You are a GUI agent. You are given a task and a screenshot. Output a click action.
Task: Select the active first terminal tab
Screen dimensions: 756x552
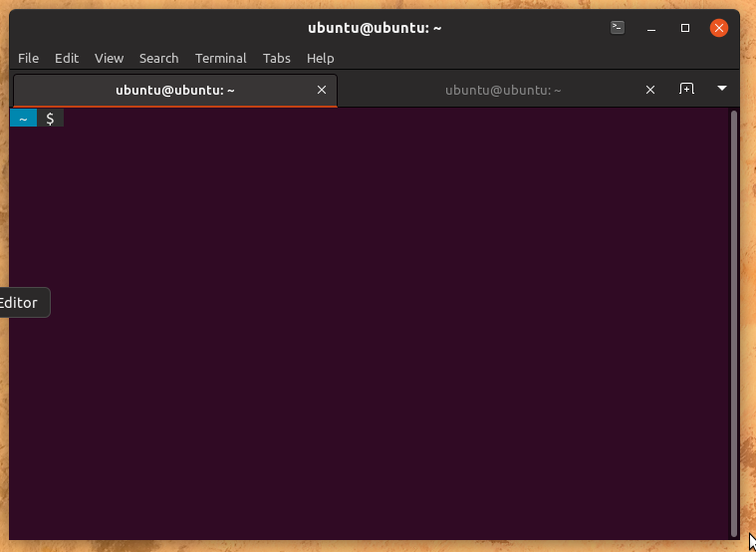tap(175, 91)
